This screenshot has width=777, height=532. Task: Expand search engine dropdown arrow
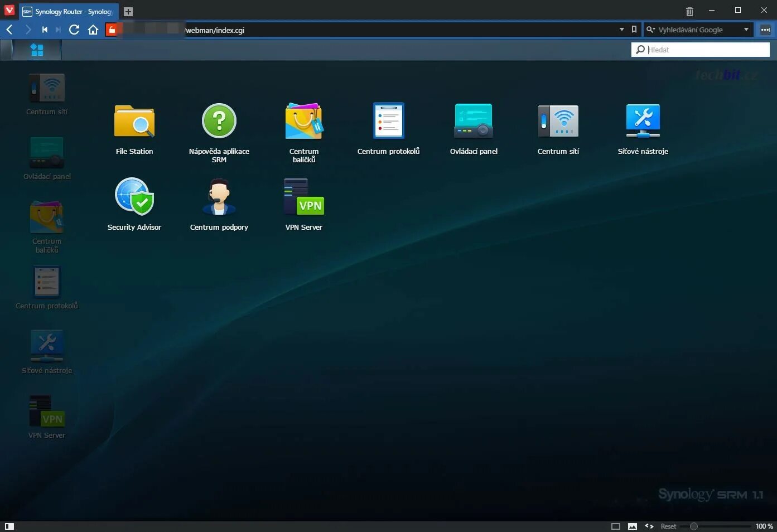(x=746, y=30)
